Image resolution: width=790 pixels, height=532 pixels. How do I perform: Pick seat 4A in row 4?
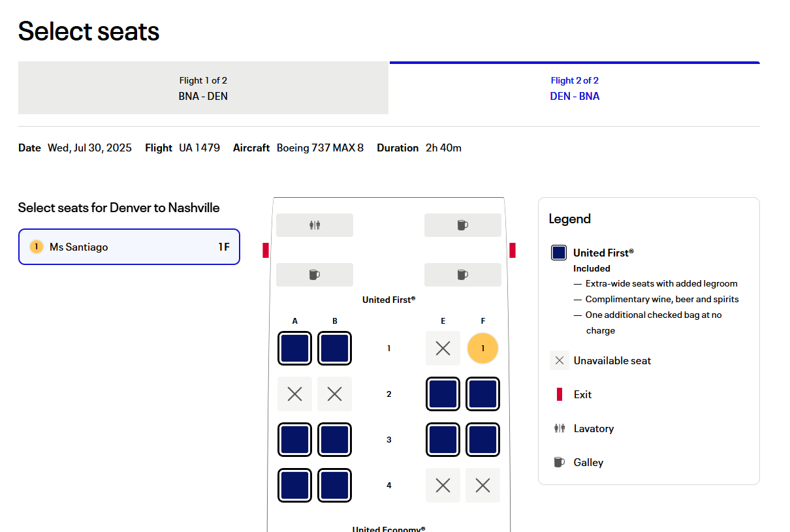pos(295,486)
